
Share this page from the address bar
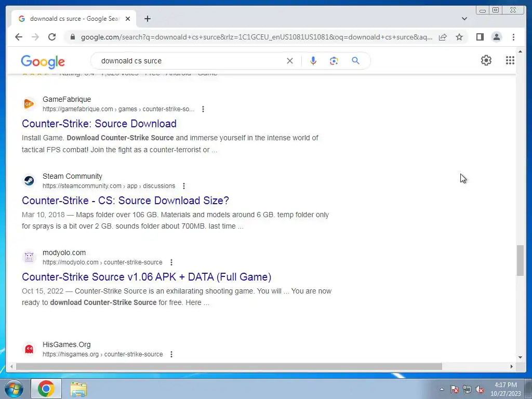coord(443,37)
